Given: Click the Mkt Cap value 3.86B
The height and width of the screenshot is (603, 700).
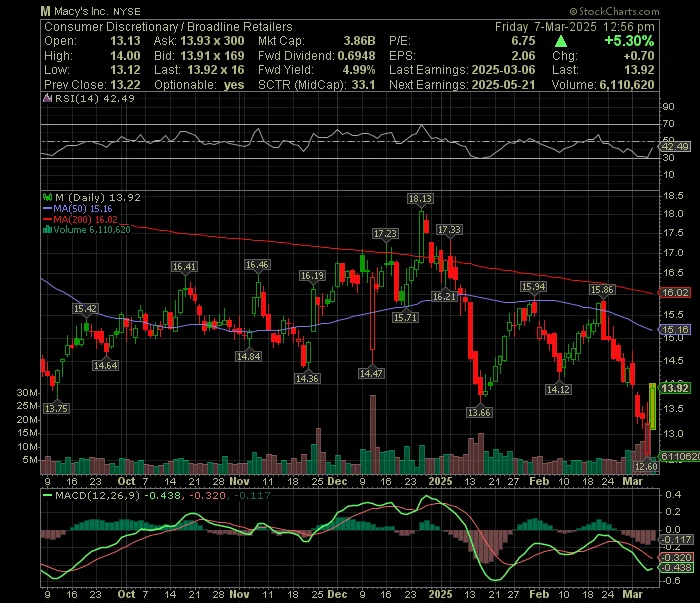Looking at the screenshot, I should pyautogui.click(x=359, y=41).
